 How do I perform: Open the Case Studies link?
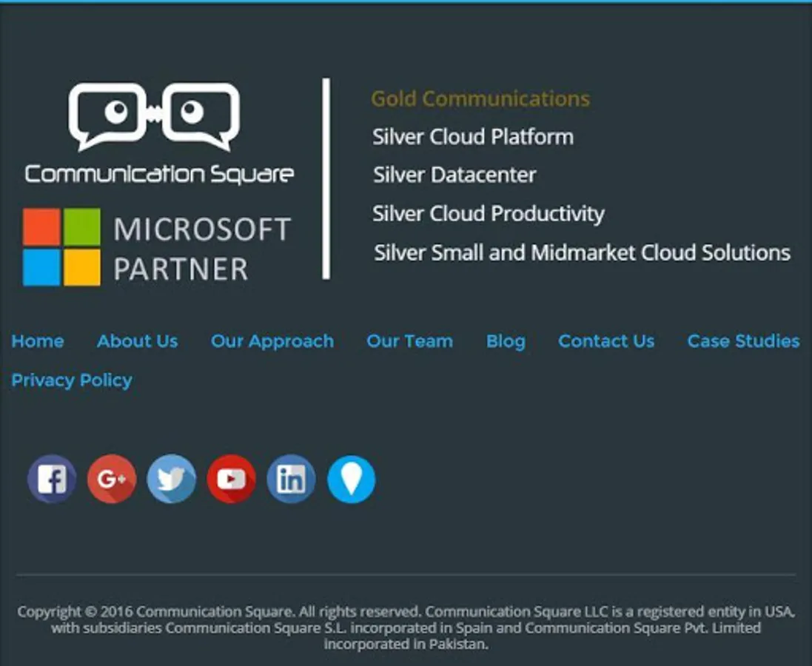[x=744, y=340]
